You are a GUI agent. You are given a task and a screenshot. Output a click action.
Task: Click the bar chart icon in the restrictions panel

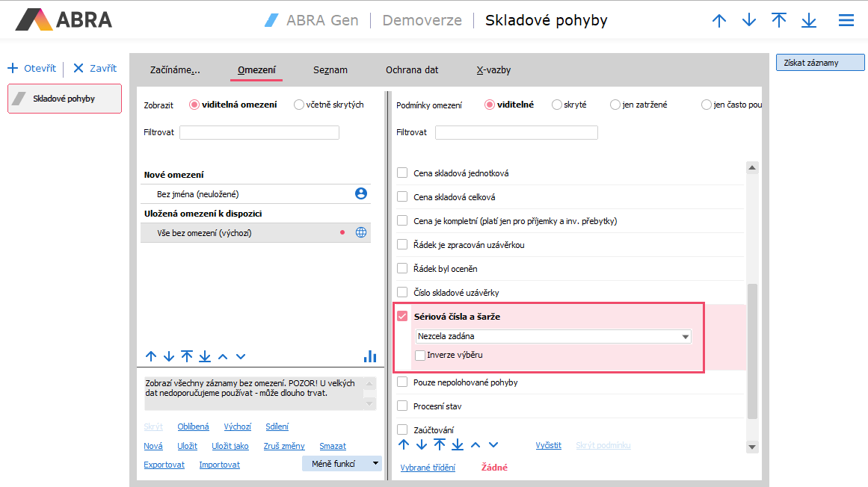(x=369, y=356)
